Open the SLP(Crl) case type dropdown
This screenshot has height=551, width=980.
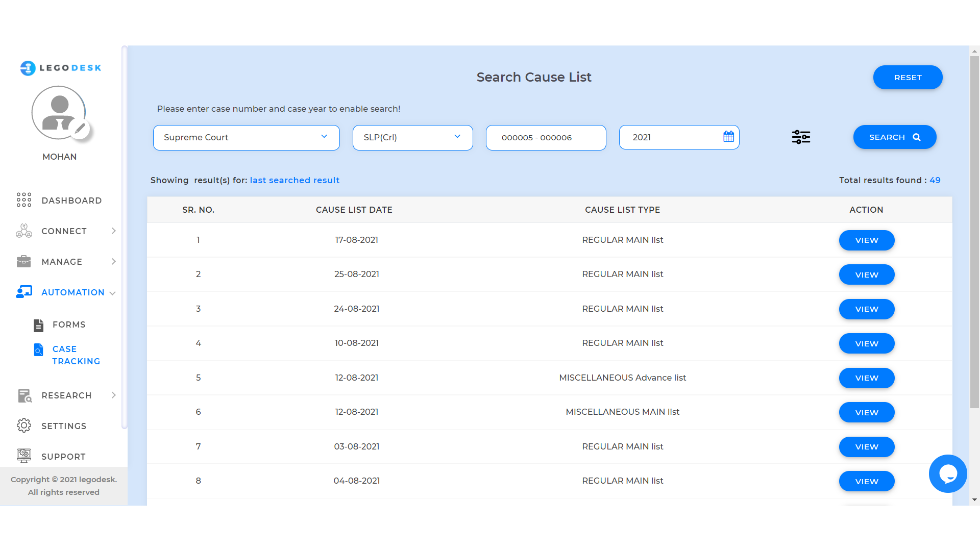coord(412,137)
